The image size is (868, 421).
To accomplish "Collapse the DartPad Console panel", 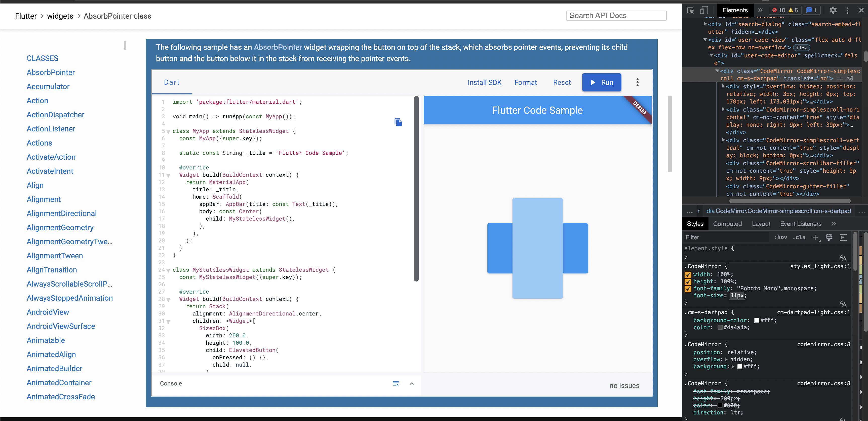I will (412, 383).
